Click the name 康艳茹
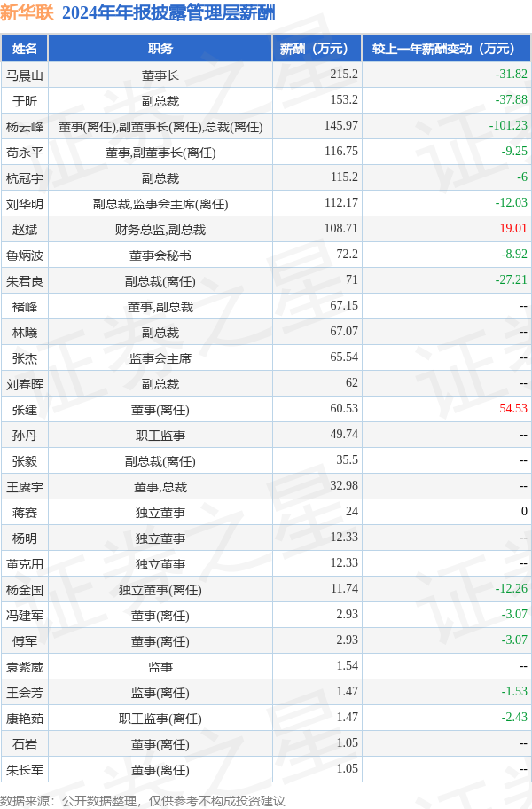The height and width of the screenshot is (809, 532). pos(25,719)
